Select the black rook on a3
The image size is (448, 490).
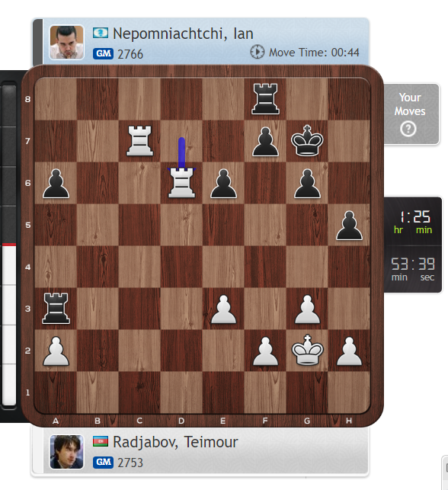click(x=56, y=308)
